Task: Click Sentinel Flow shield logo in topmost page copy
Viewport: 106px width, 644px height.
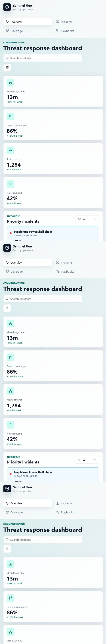Action: (7, 7)
